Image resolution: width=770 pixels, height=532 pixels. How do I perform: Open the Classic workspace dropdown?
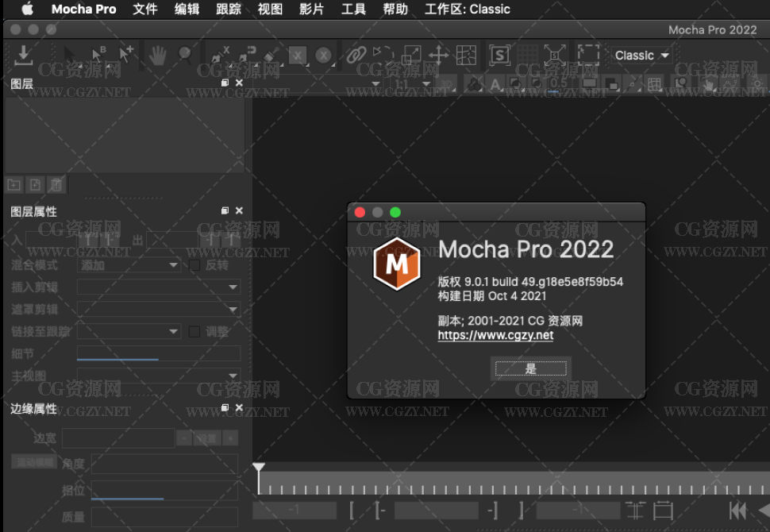click(x=642, y=56)
